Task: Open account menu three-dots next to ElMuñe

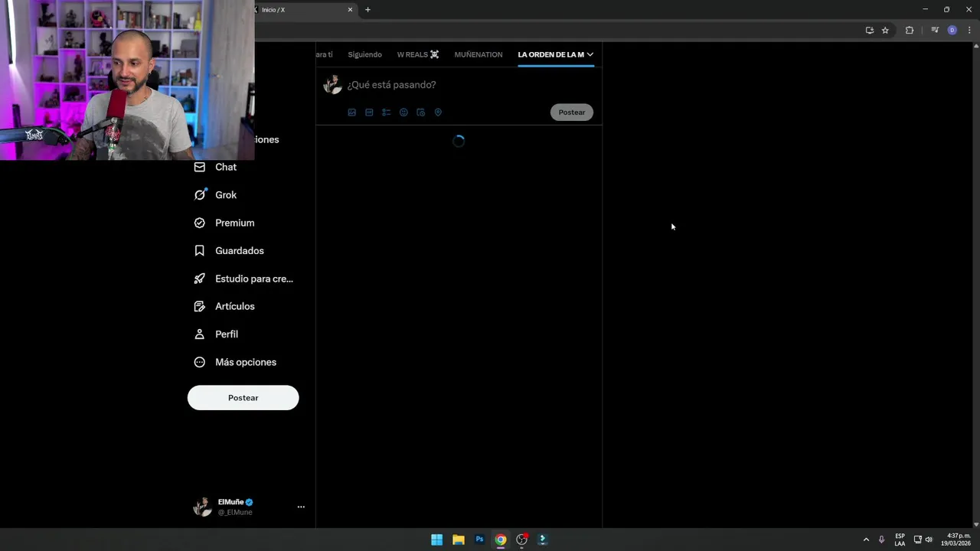Action: 301,507
